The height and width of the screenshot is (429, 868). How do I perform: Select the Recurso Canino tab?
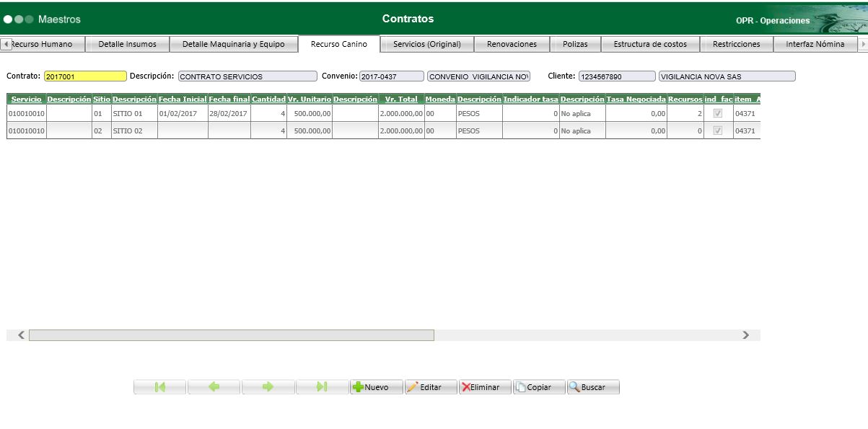click(x=338, y=44)
